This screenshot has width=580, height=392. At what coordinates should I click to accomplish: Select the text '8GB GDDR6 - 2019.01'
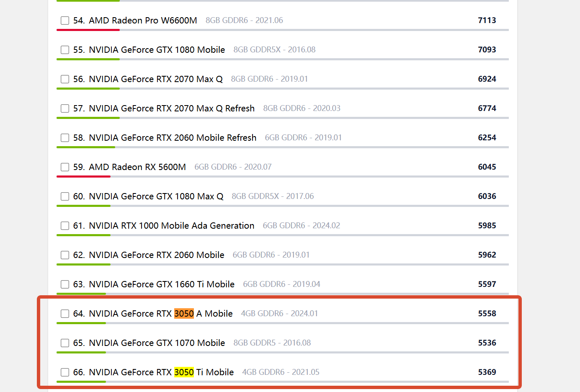[x=269, y=79]
